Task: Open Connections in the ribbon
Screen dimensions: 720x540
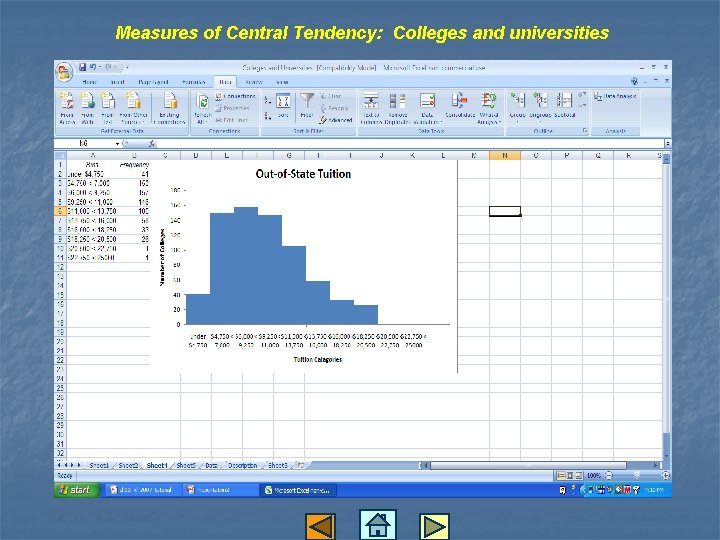Action: pyautogui.click(x=235, y=96)
